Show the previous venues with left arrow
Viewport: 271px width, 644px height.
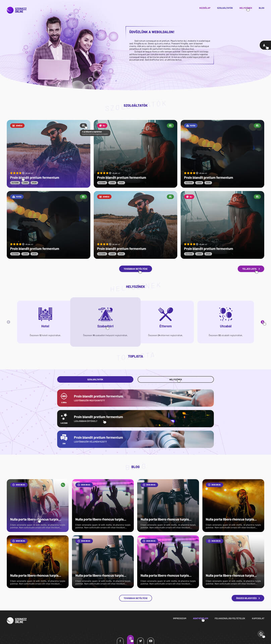[x=8, y=322]
